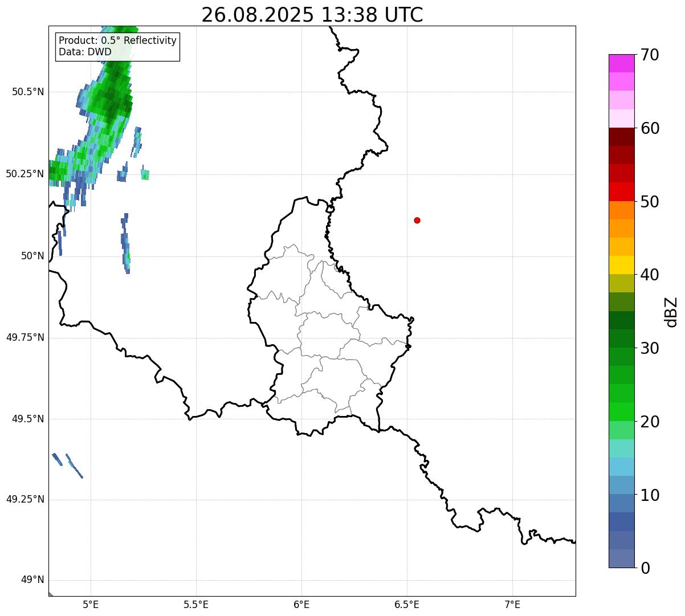Image resolution: width=685 pixels, height=616 pixels.
Task: Click the 49.25°N latitude label
Action: 25,499
